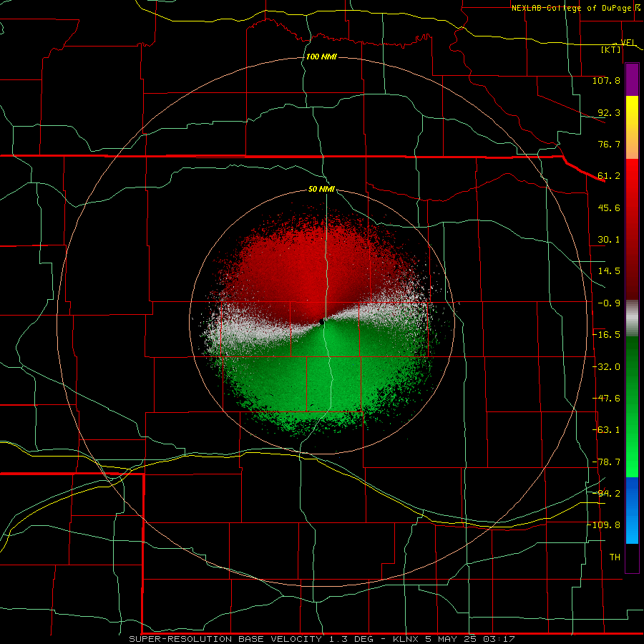The height and width of the screenshot is (644, 644).
Task: Select the -0.9 scale label
Action: click(x=609, y=303)
